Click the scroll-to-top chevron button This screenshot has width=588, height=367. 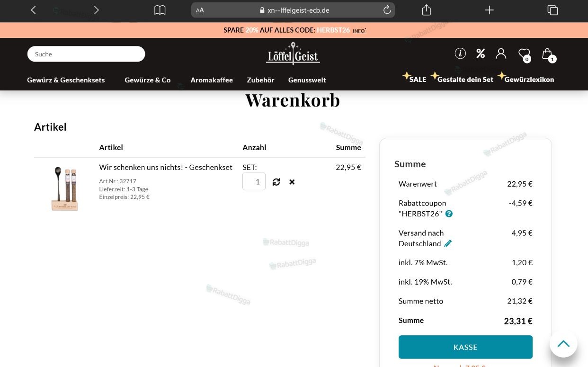coord(563,344)
